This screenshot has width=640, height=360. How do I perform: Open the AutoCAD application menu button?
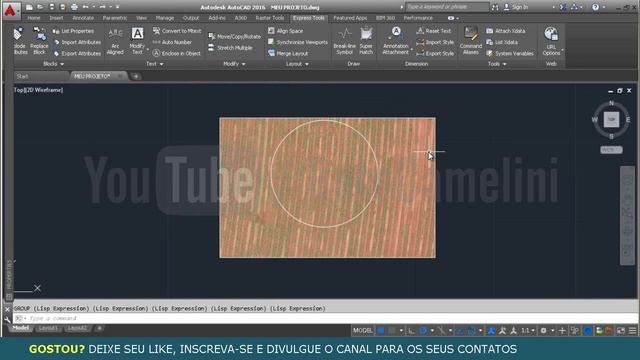click(x=10, y=10)
